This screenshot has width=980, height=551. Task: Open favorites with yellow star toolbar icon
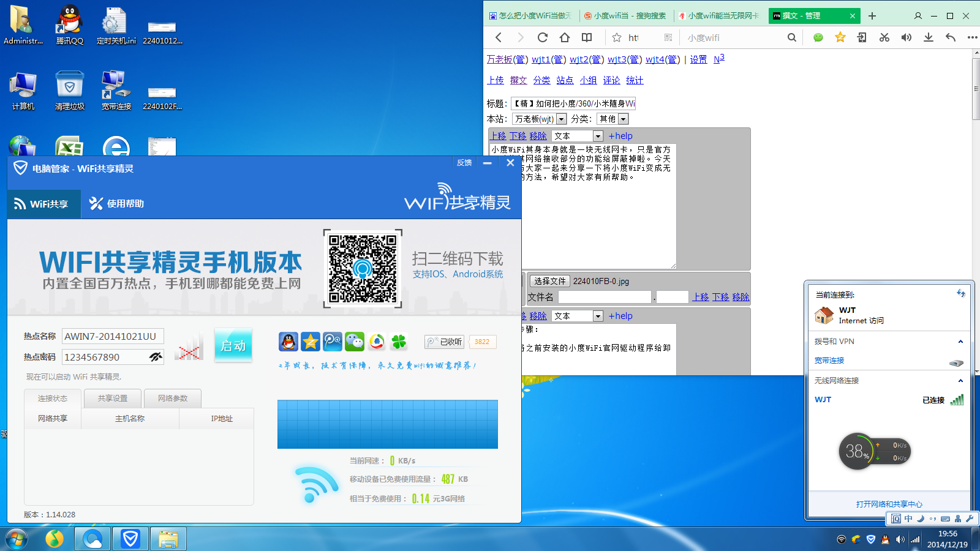pyautogui.click(x=840, y=37)
